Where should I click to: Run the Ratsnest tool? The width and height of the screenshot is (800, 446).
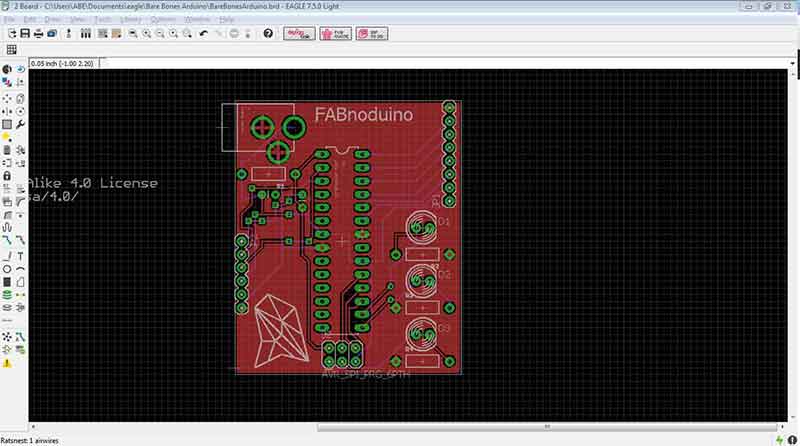[7, 337]
